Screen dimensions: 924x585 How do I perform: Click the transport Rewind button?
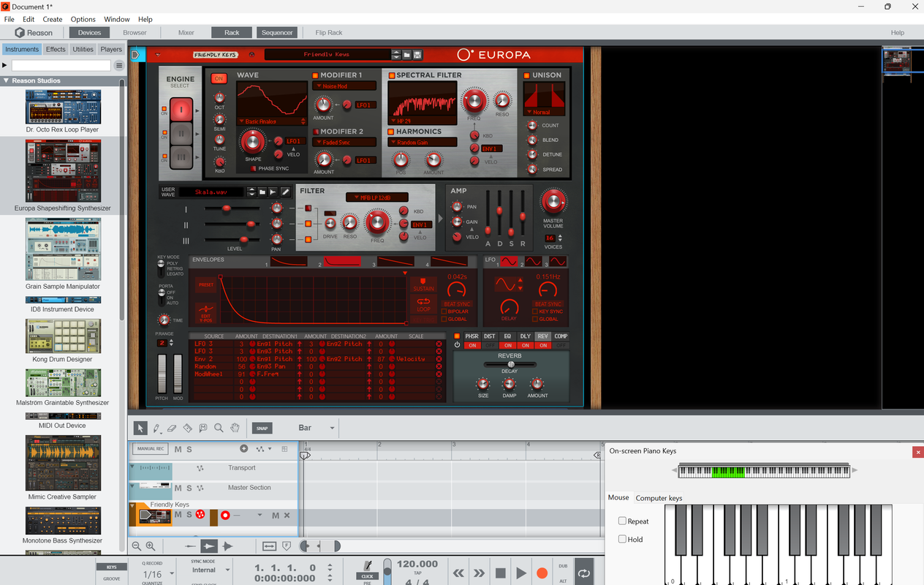pyautogui.click(x=459, y=573)
